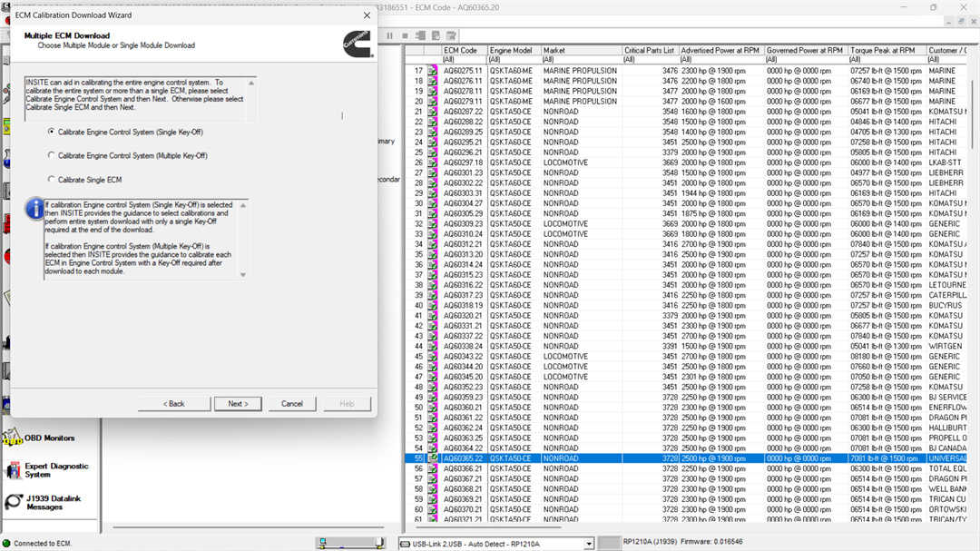Viewport: 980px width, 551px height.
Task: Click the calibration file icon in row 17
Action: (433, 71)
